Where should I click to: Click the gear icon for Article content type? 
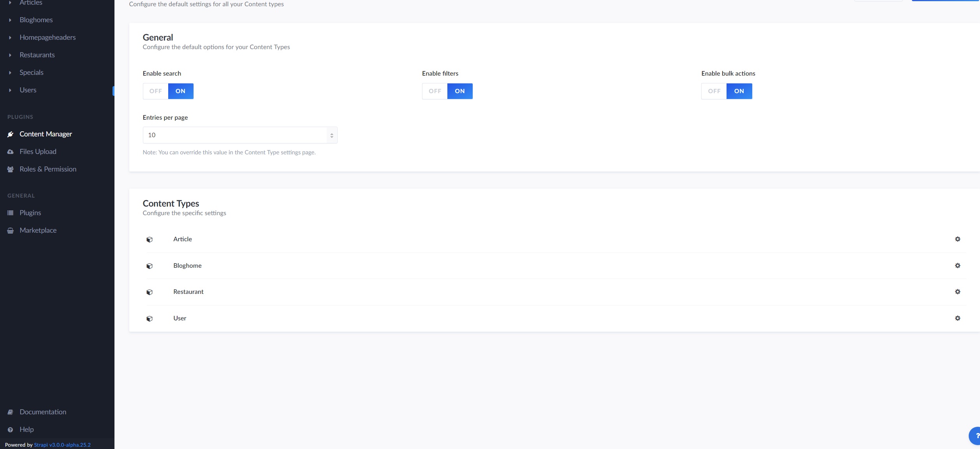[x=958, y=239]
